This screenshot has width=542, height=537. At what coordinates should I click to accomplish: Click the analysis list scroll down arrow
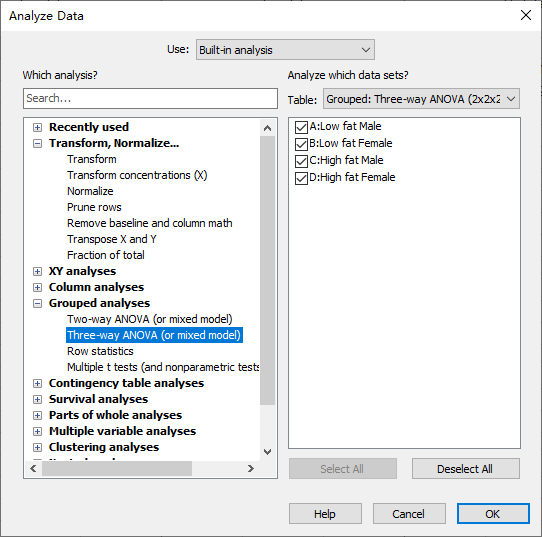click(x=267, y=452)
